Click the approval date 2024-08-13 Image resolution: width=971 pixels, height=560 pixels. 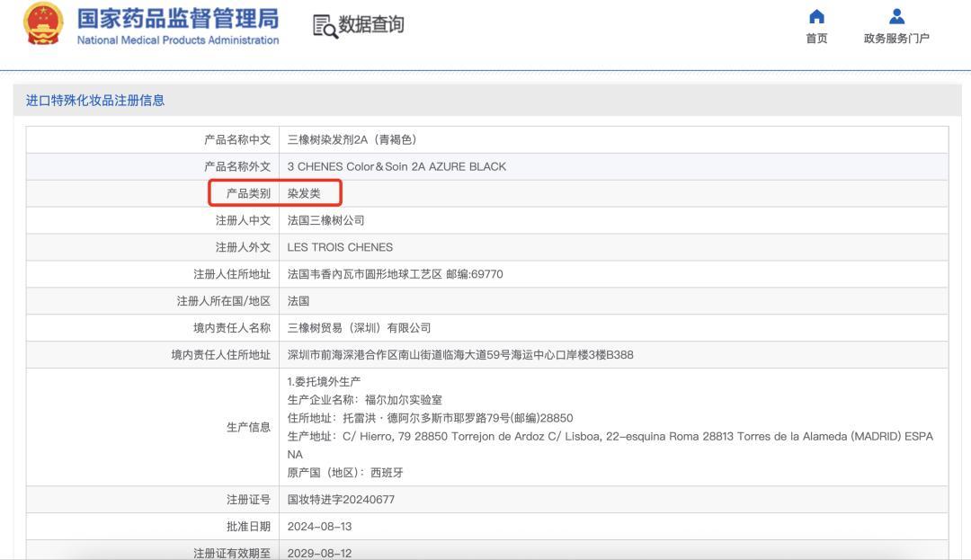pyautogui.click(x=319, y=527)
